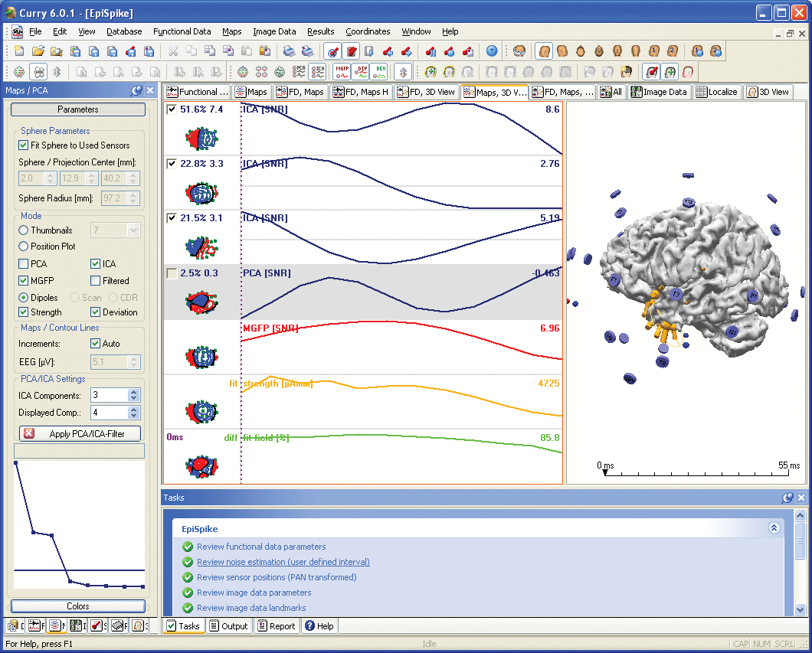Viewport: 812px width, 653px height.
Task: Increase the ICA Components spinner value
Action: coord(134,392)
